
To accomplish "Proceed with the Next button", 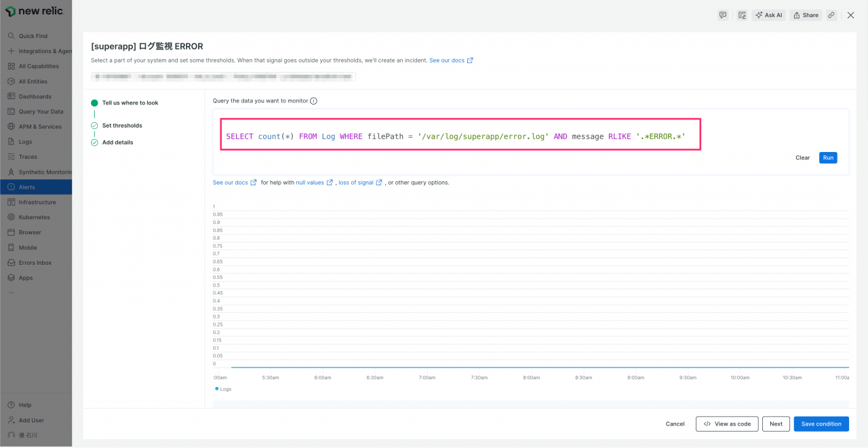I will pyautogui.click(x=776, y=424).
